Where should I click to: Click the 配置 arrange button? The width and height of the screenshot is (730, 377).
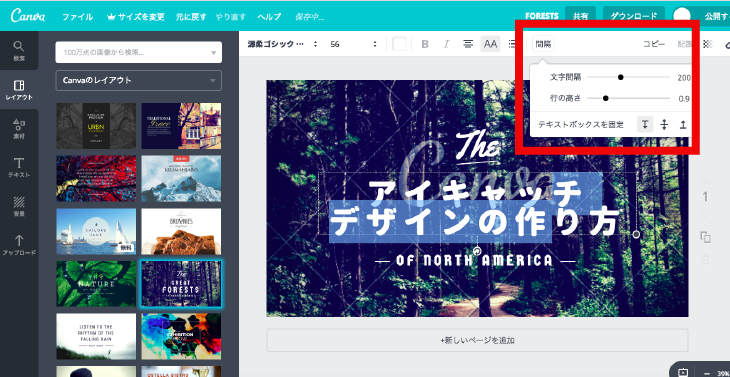[685, 44]
